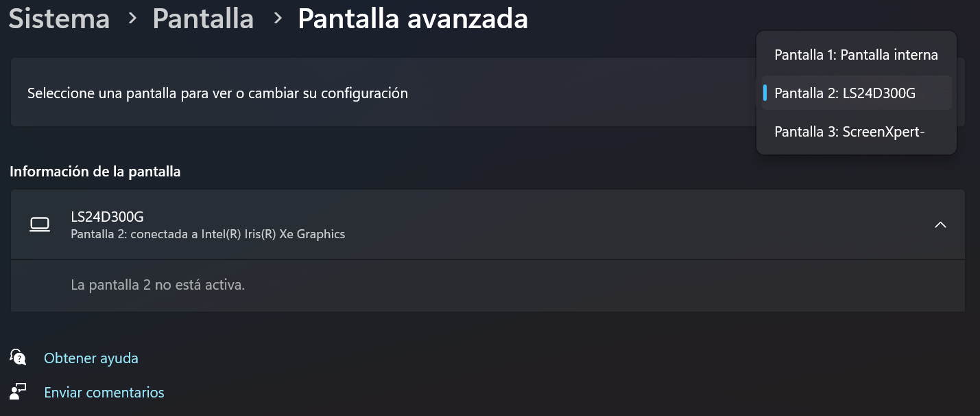Open the Enviar comentarios link

click(104, 393)
